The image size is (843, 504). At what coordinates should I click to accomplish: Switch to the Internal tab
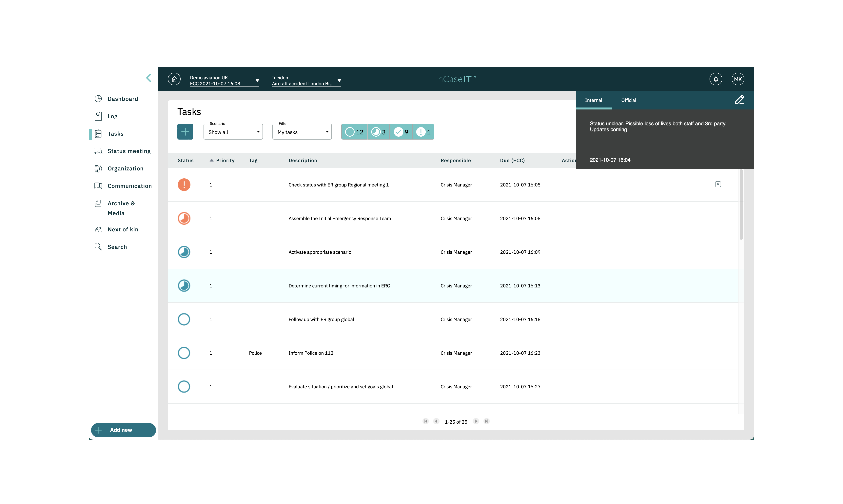coord(593,100)
